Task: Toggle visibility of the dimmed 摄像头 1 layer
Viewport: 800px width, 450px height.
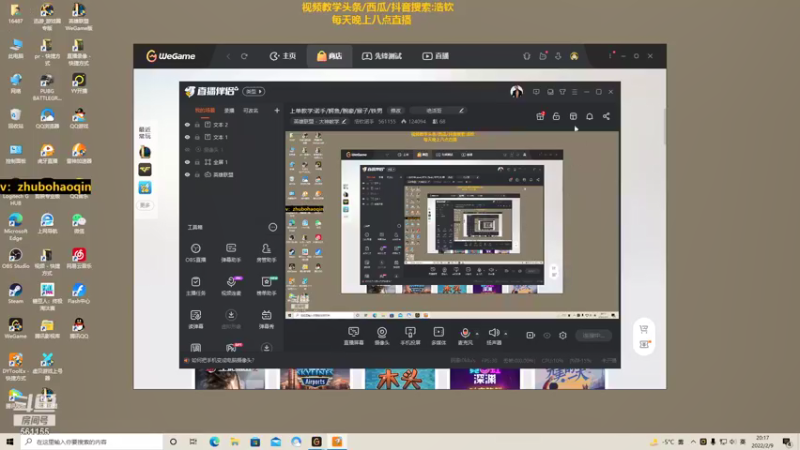Action: coord(187,149)
